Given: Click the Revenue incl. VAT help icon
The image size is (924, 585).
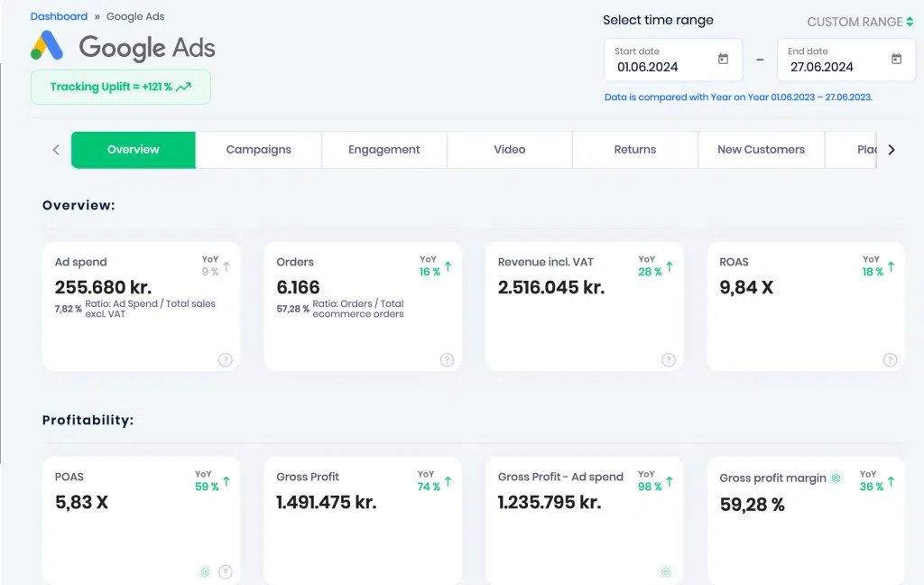Looking at the screenshot, I should (669, 359).
